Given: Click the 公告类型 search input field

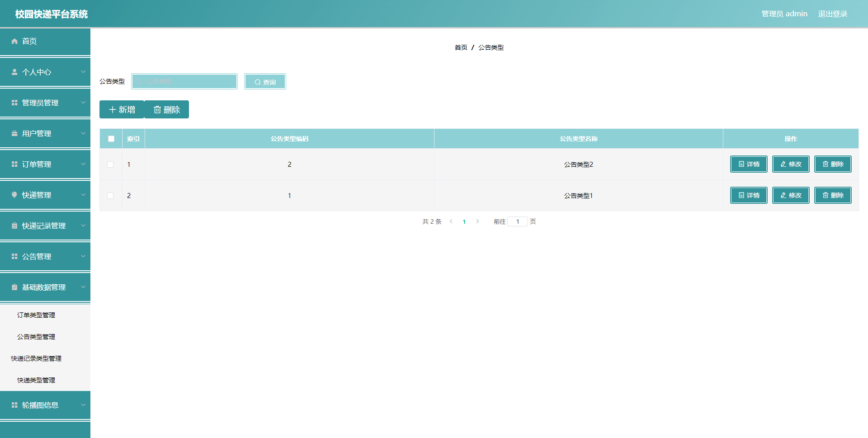Looking at the screenshot, I should [184, 81].
